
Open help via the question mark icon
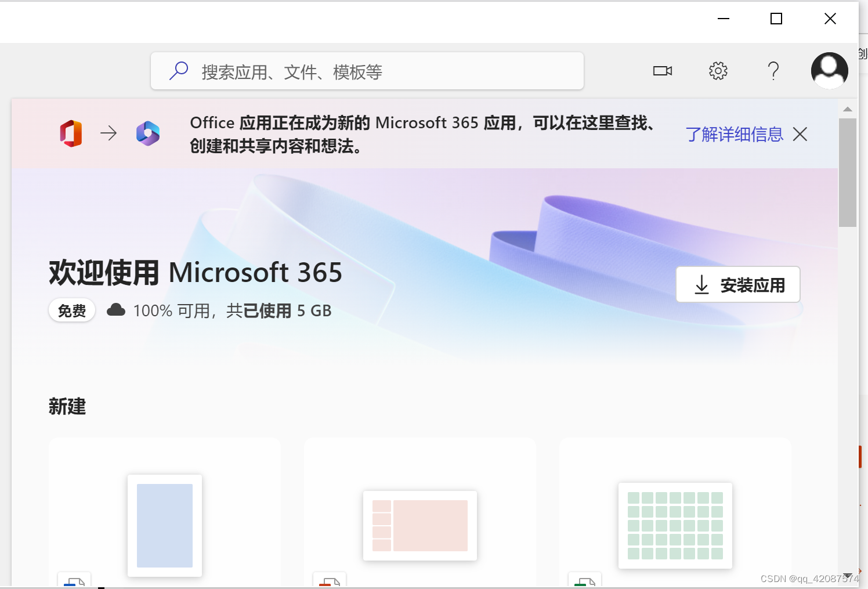(x=773, y=71)
